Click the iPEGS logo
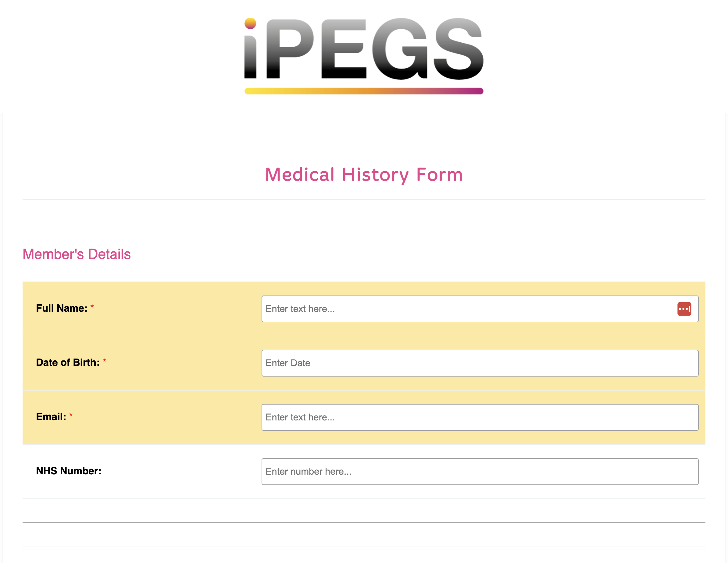The height and width of the screenshot is (563, 728). [363, 53]
